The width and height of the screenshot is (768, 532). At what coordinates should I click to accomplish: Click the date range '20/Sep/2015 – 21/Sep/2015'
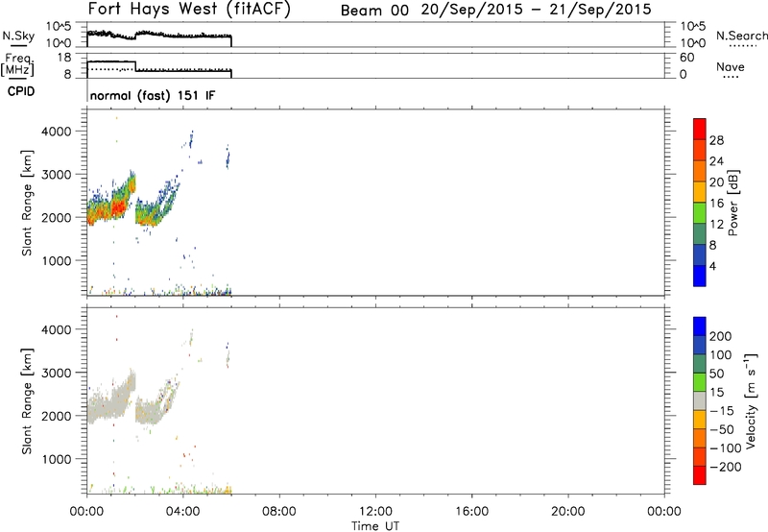(537, 10)
